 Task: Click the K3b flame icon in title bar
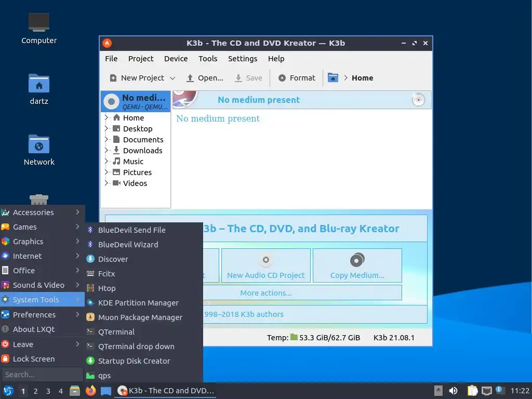pyautogui.click(x=107, y=43)
